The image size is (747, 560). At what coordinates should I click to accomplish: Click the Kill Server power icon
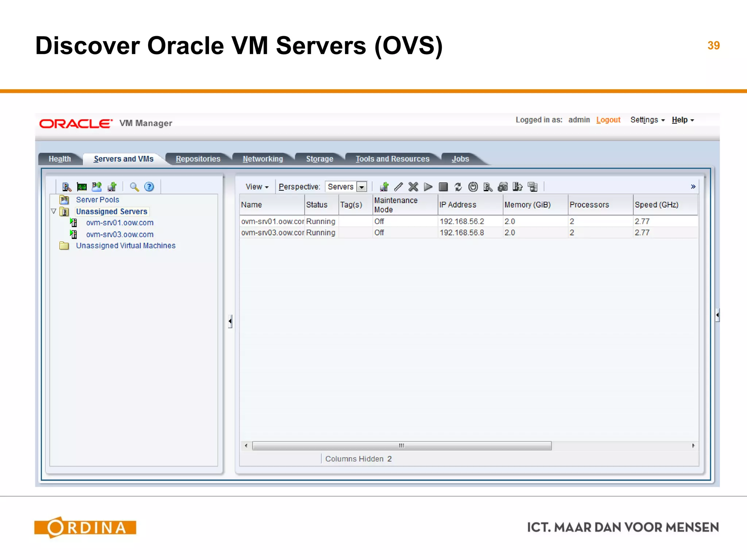pos(473,187)
